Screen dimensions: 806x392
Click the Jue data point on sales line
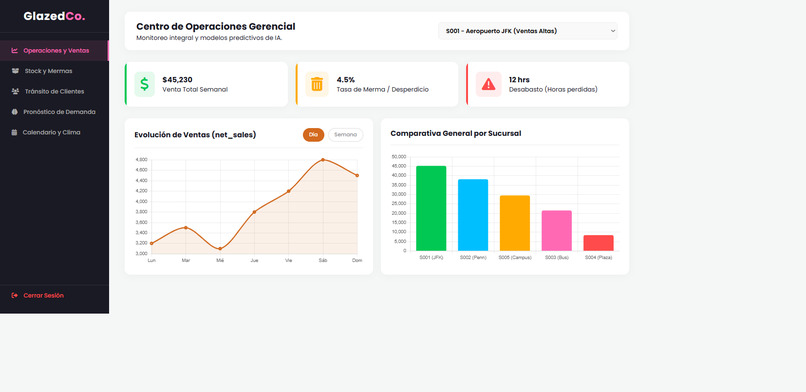(254, 212)
